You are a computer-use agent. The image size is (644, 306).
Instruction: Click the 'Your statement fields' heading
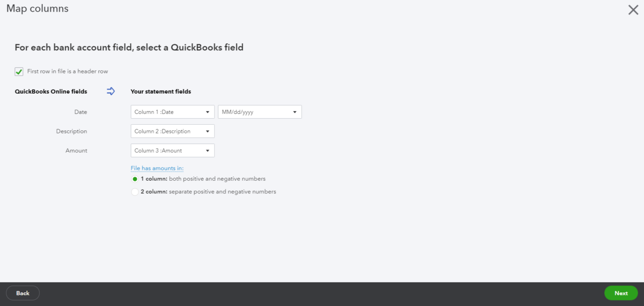[x=160, y=92]
